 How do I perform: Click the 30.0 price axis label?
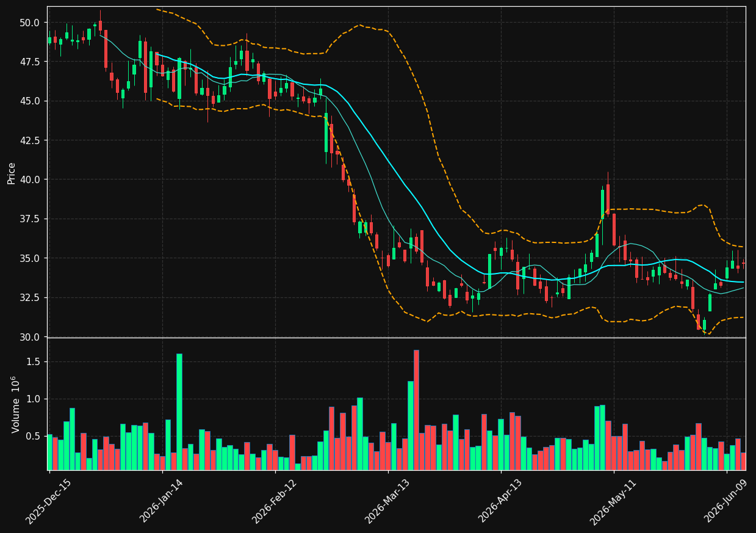click(x=29, y=337)
